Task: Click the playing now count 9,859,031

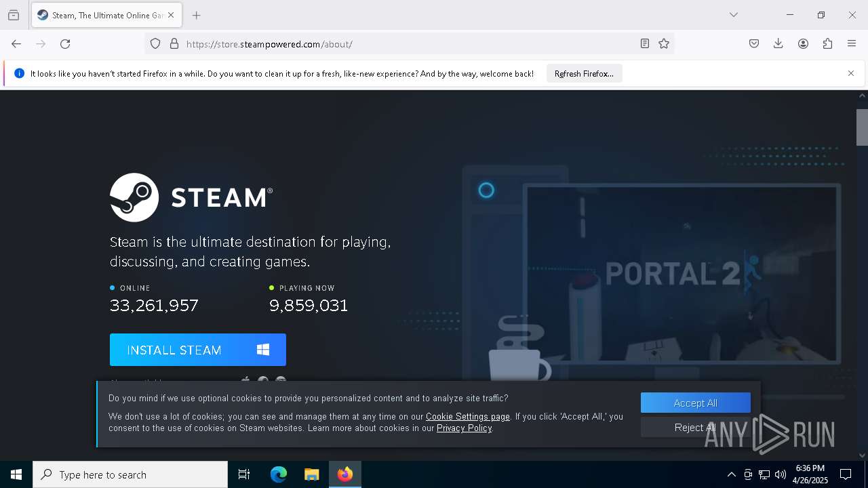Action: click(309, 306)
